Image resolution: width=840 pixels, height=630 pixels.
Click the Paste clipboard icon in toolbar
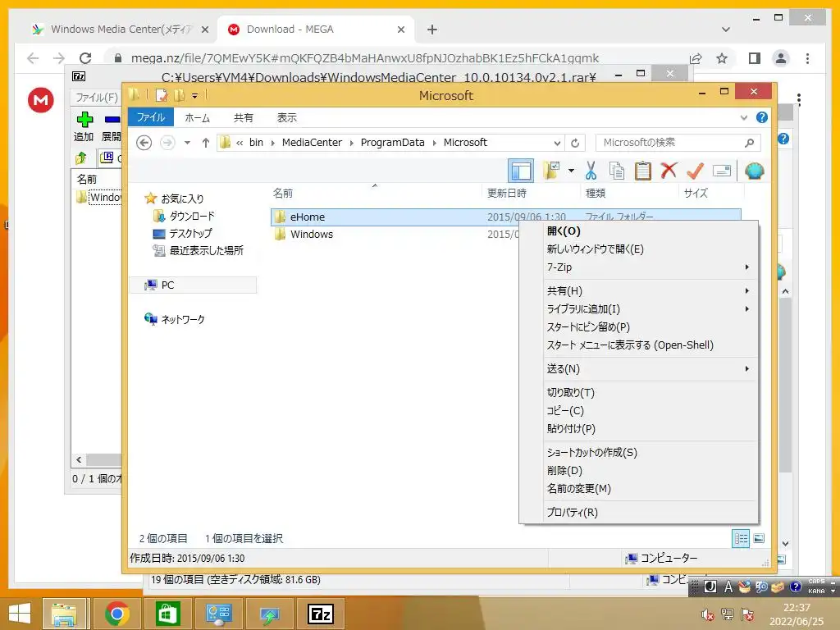(642, 171)
